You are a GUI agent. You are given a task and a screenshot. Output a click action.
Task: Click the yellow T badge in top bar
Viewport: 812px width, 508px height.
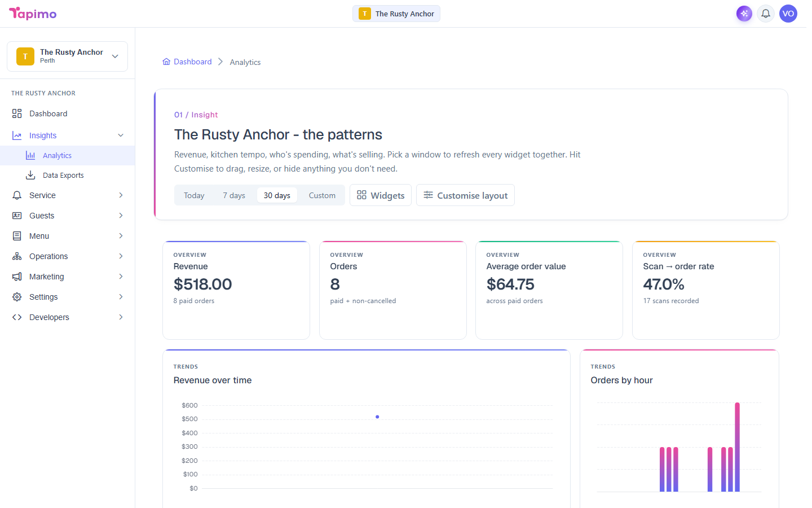(365, 14)
